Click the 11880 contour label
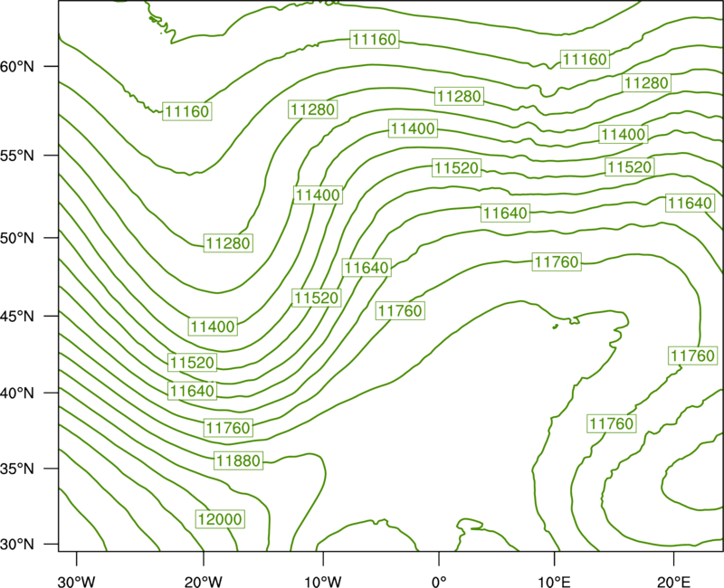 [239, 460]
